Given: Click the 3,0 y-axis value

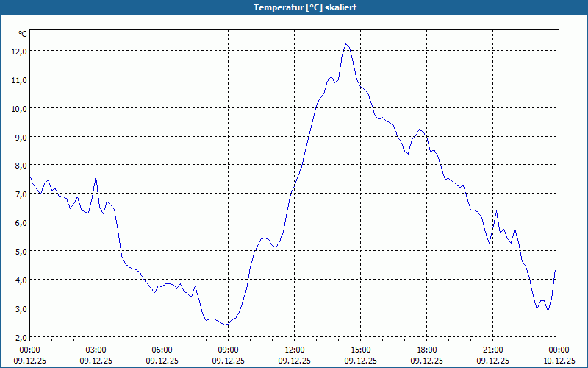Looking at the screenshot, I should pyautogui.click(x=21, y=309).
